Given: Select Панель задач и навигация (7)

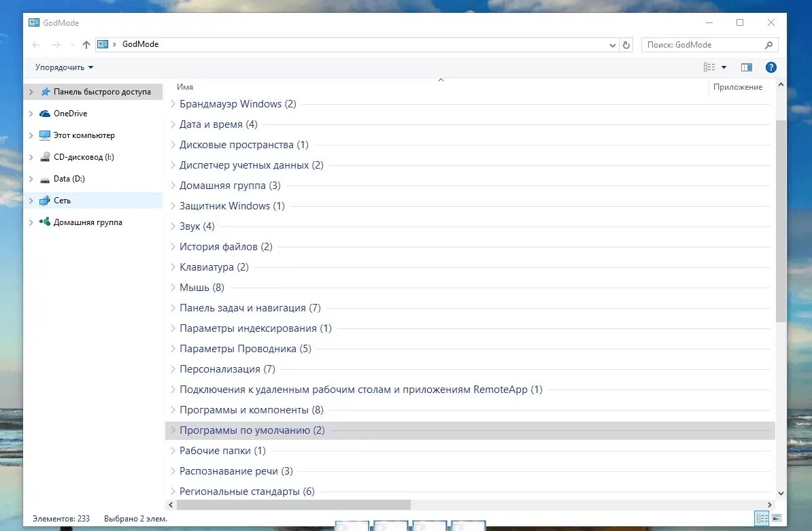Looking at the screenshot, I should coord(250,308).
